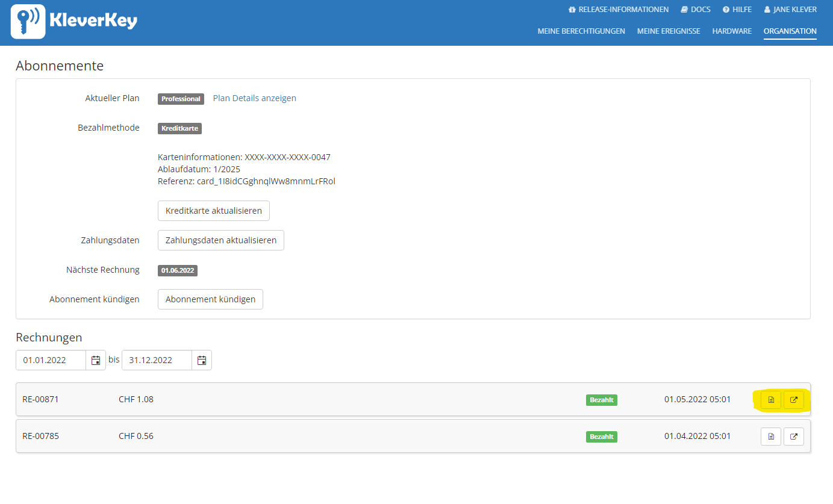The height and width of the screenshot is (504, 833).
Task: Go to the Meine Berechtigungen tab
Action: coord(581,31)
